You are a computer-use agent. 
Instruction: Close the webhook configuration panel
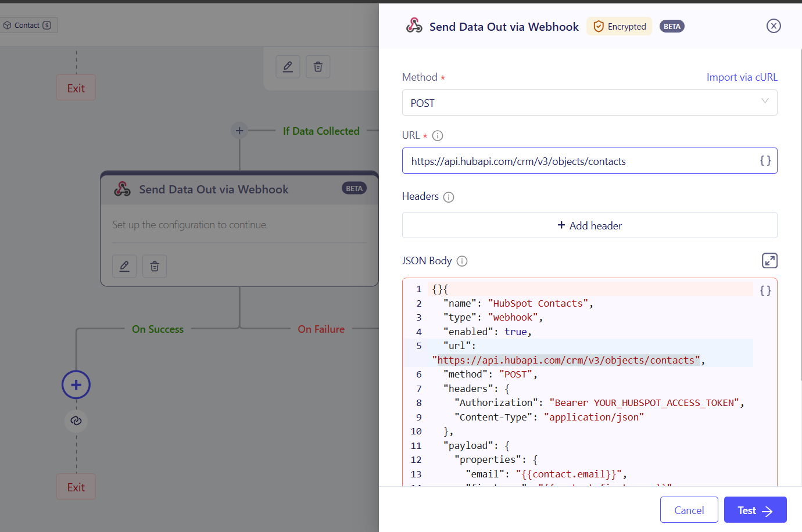774,26
